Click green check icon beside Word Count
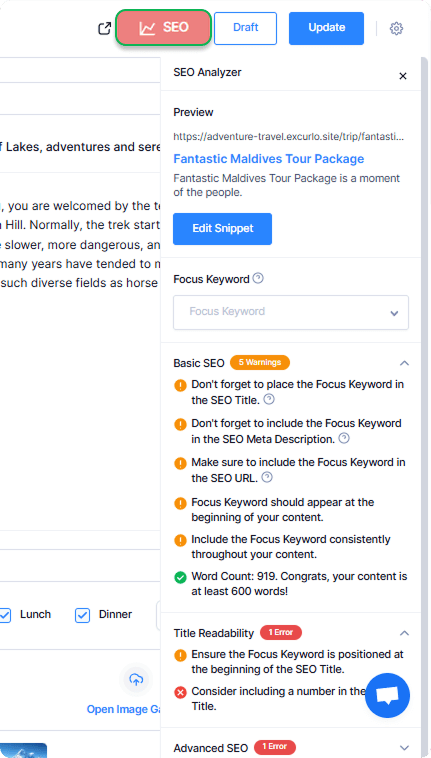This screenshot has width=431, height=758. point(180,577)
